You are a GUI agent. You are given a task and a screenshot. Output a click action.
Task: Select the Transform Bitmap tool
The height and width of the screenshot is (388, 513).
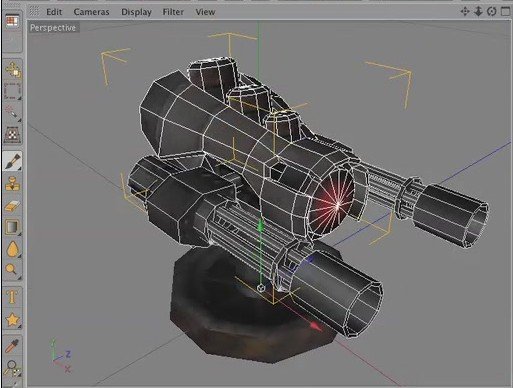[x=12, y=135]
